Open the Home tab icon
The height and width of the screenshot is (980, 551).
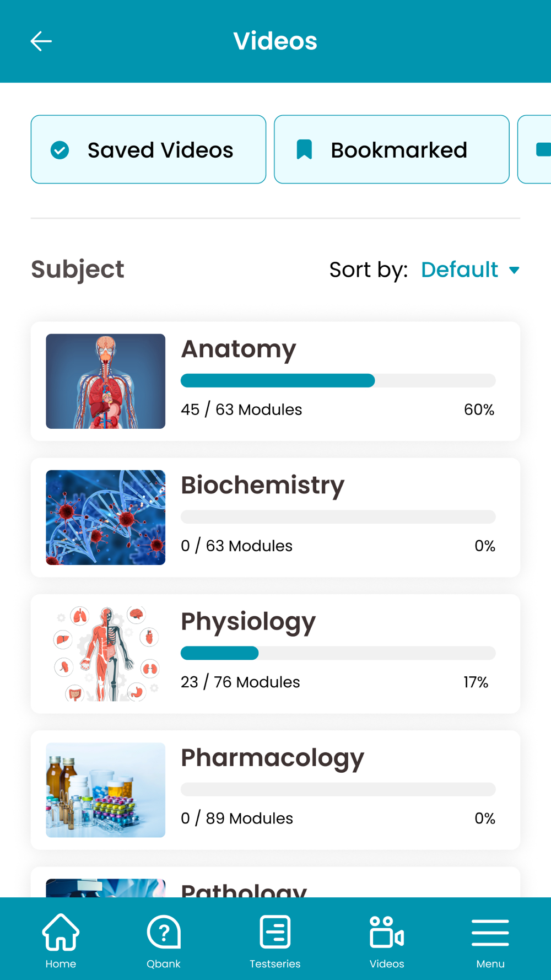[x=61, y=932]
